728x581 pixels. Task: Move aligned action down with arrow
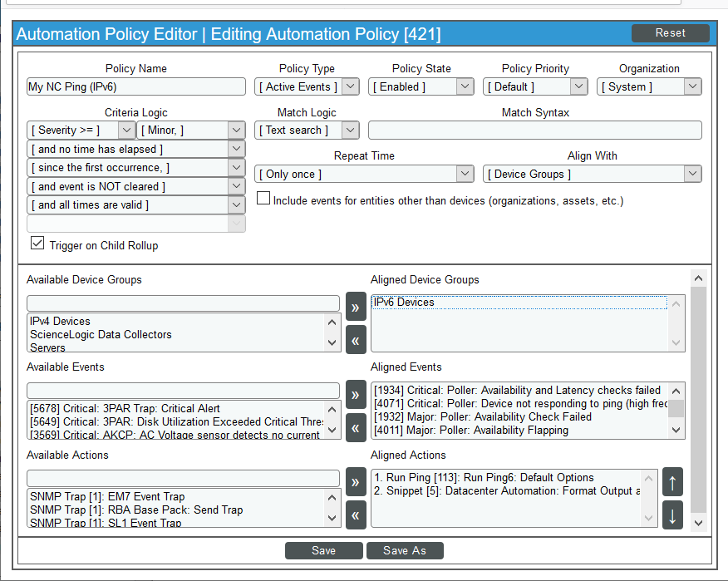click(672, 515)
